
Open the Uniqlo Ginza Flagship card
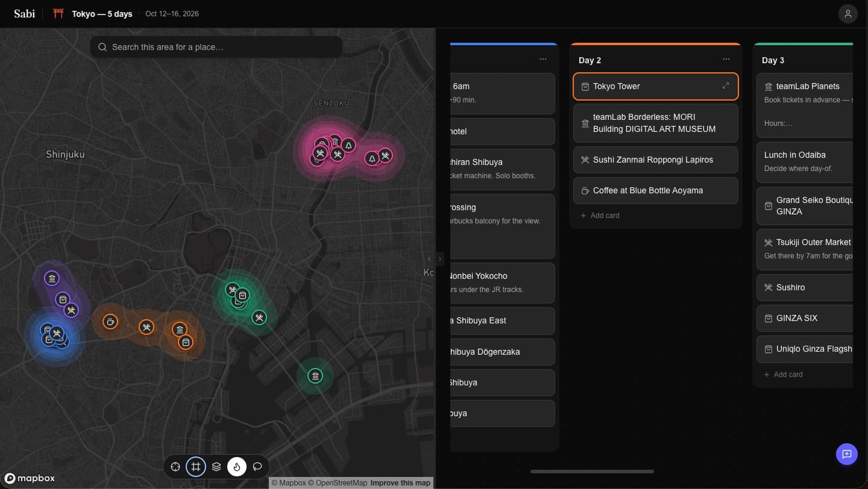[805, 349]
